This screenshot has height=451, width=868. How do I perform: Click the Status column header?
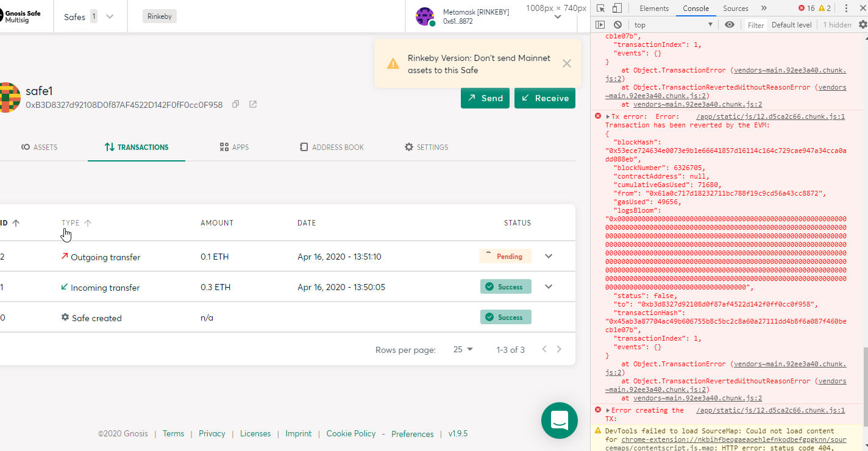coord(518,223)
